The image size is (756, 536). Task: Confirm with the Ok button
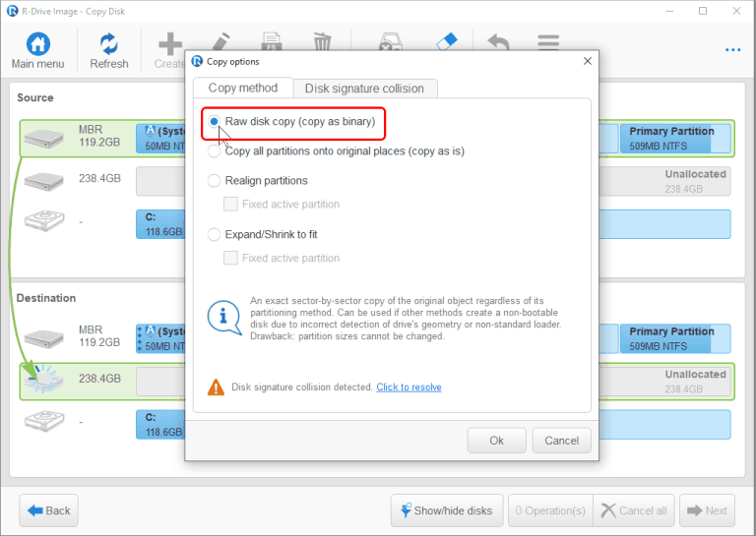(x=496, y=441)
